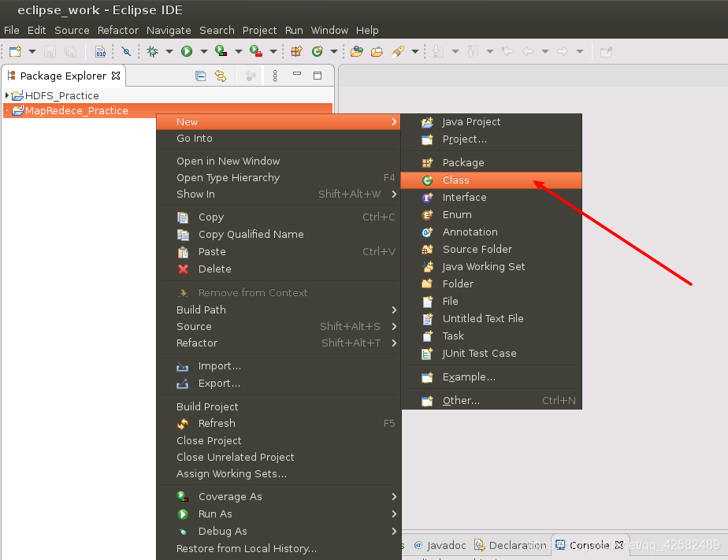The height and width of the screenshot is (560, 728).
Task: Click Delete in context menu
Action: (279, 269)
